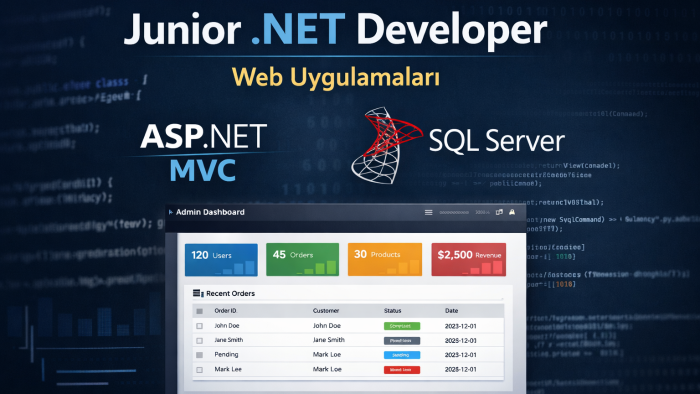Click Jane Smith in the Customer column

tap(329, 340)
